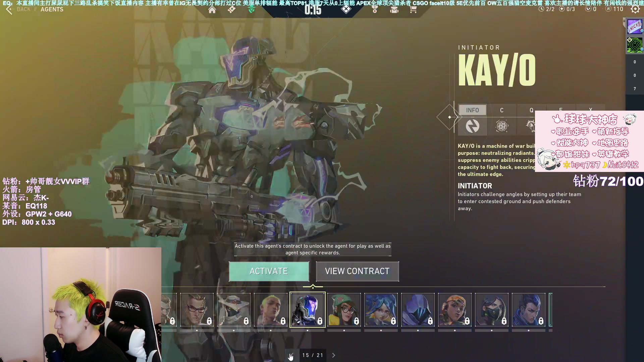
Task: Click the KAY/O agent name heading
Action: pos(497,70)
